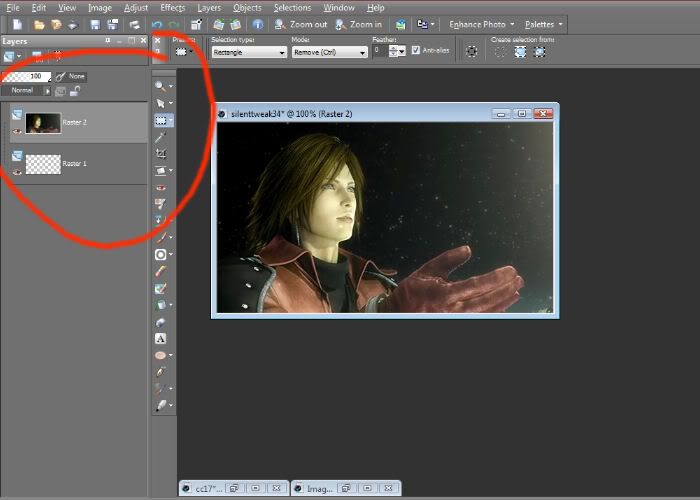Viewport: 700px width, 500px height.
Task: Toggle the layer lock transparency icon
Action: coord(75,91)
